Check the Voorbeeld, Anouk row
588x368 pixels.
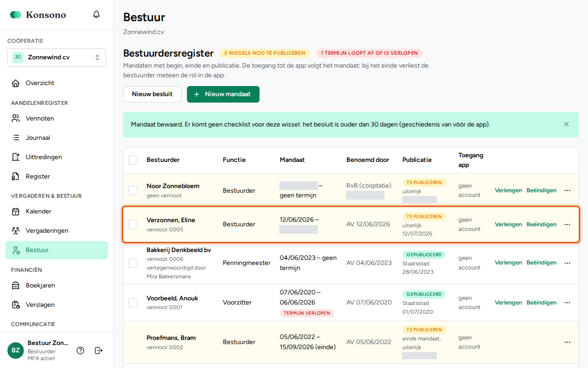tap(133, 303)
